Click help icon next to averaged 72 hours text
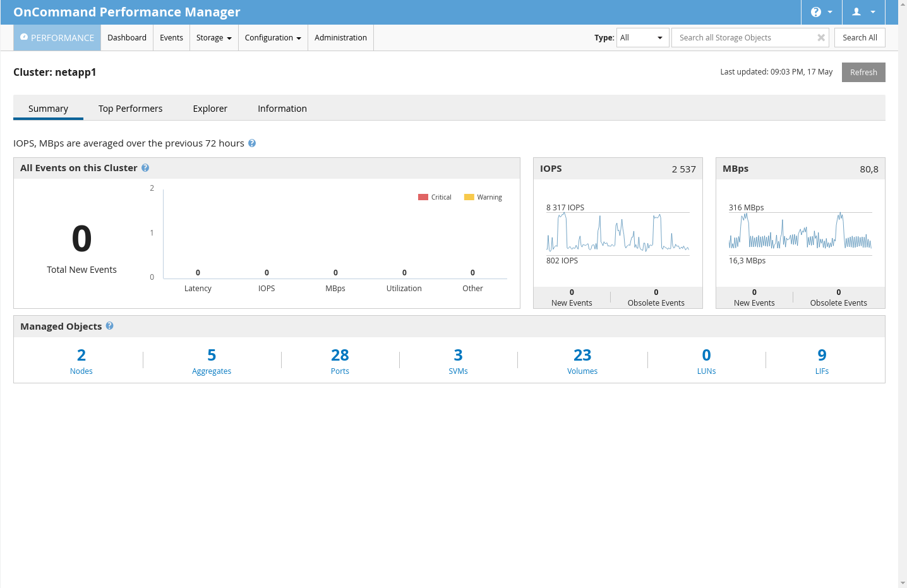Image resolution: width=907 pixels, height=588 pixels. click(x=252, y=143)
